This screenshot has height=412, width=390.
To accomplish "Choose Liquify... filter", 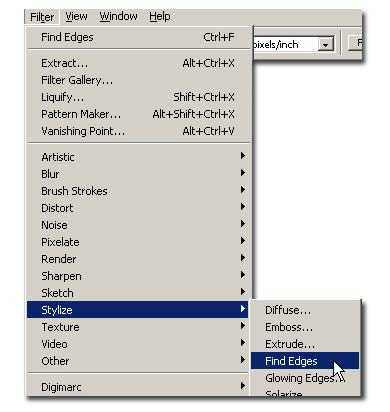I will click(139, 97).
